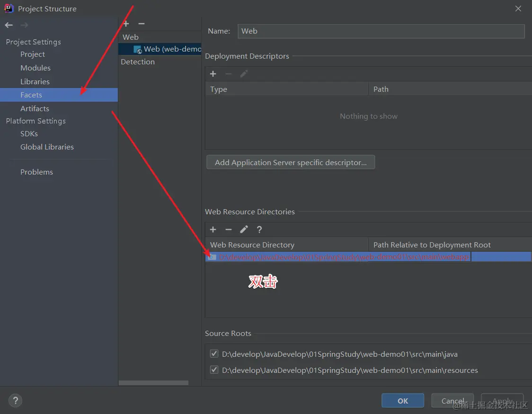Open the Modules settings page
The width and height of the screenshot is (532, 414).
35,68
